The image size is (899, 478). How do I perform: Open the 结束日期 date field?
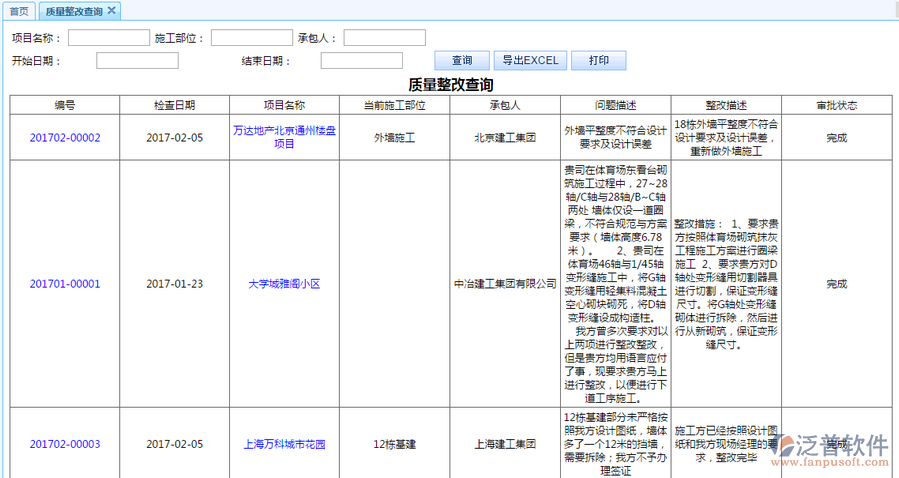361,60
